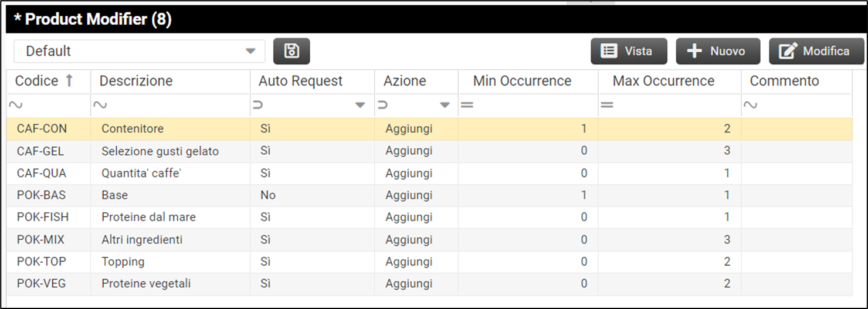Click the tilde filter operator under Descrizione
This screenshot has width=868, height=309.
[100, 106]
